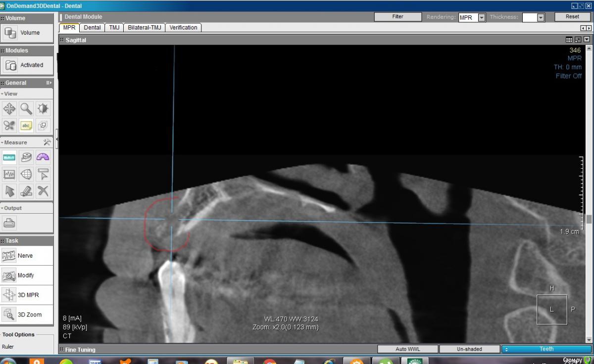Choose the windowing brightness/contrast tool
This screenshot has width=594, height=364.
[43, 108]
